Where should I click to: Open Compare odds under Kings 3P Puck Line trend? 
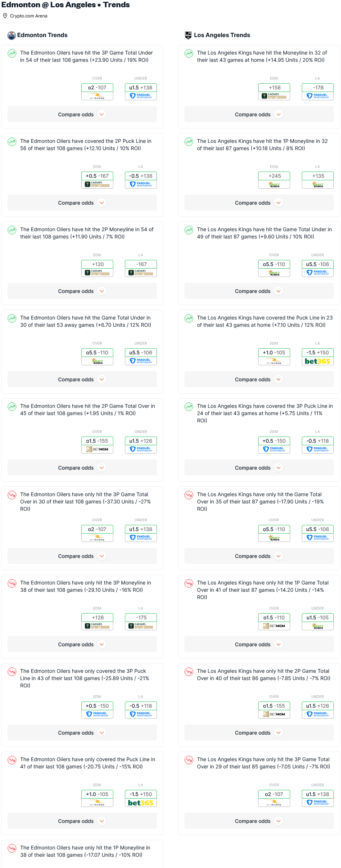pyautogui.click(x=259, y=468)
